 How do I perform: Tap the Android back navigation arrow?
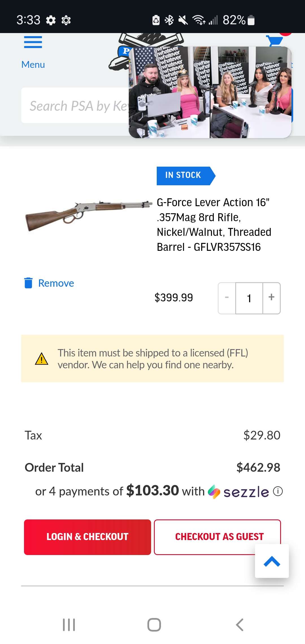pyautogui.click(x=240, y=625)
